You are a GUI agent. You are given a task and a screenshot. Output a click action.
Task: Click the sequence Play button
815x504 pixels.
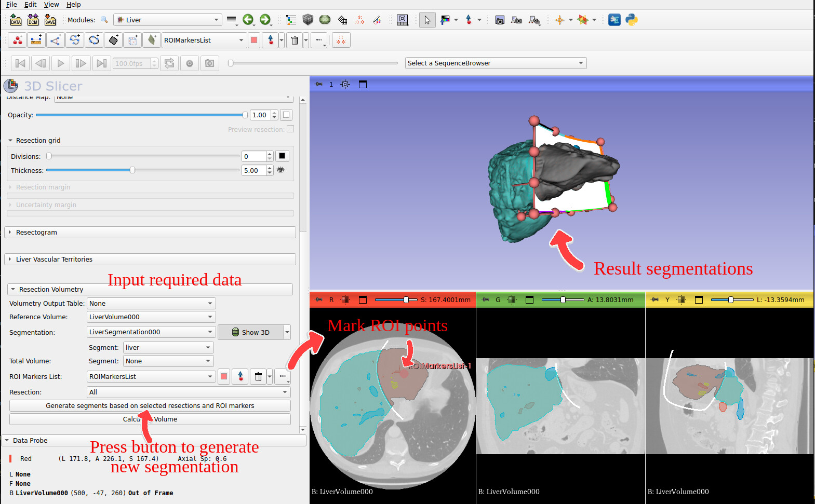click(x=61, y=63)
